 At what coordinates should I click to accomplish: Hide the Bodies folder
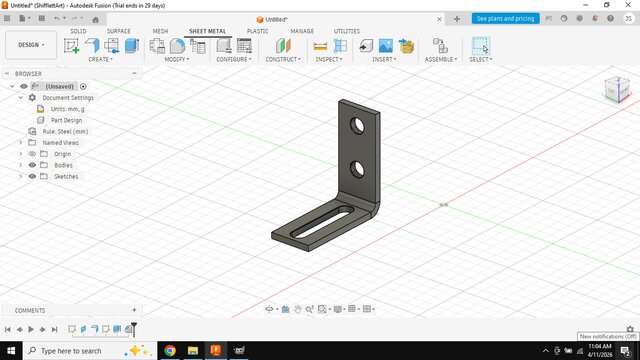[x=32, y=165]
